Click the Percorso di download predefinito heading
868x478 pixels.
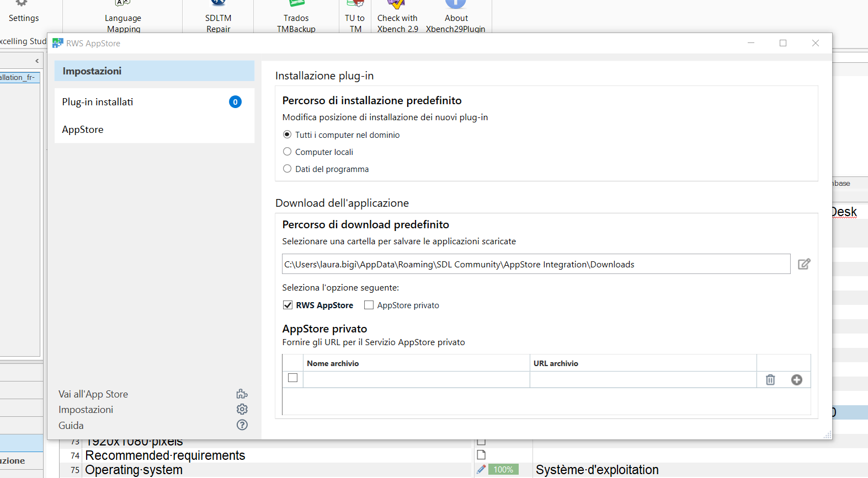[365, 224]
